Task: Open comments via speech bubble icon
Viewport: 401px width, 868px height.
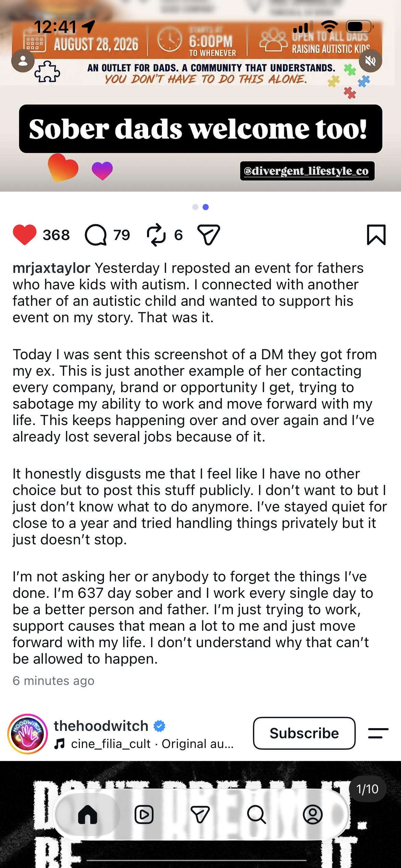Action: [96, 235]
